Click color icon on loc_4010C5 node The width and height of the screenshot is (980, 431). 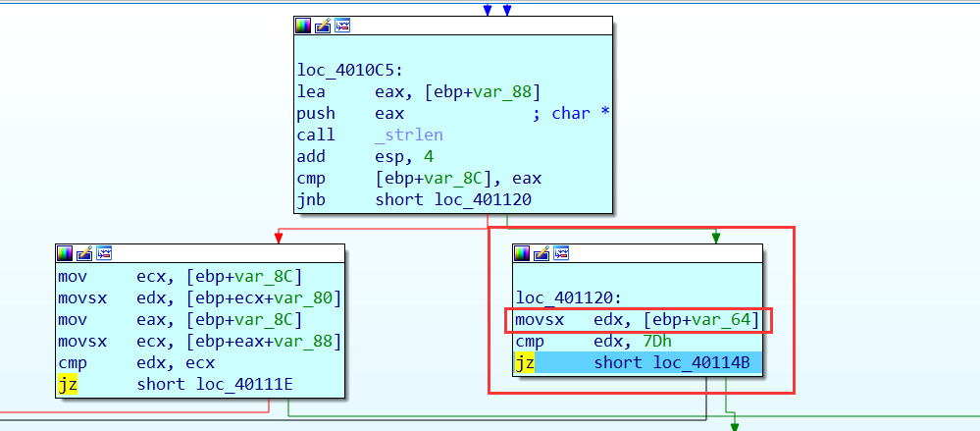[x=303, y=26]
